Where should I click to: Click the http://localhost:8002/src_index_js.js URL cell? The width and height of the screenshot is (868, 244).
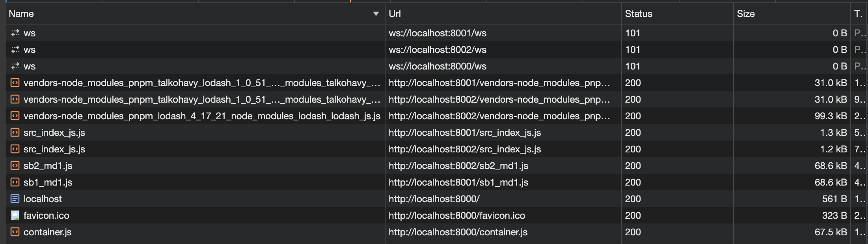(503, 149)
